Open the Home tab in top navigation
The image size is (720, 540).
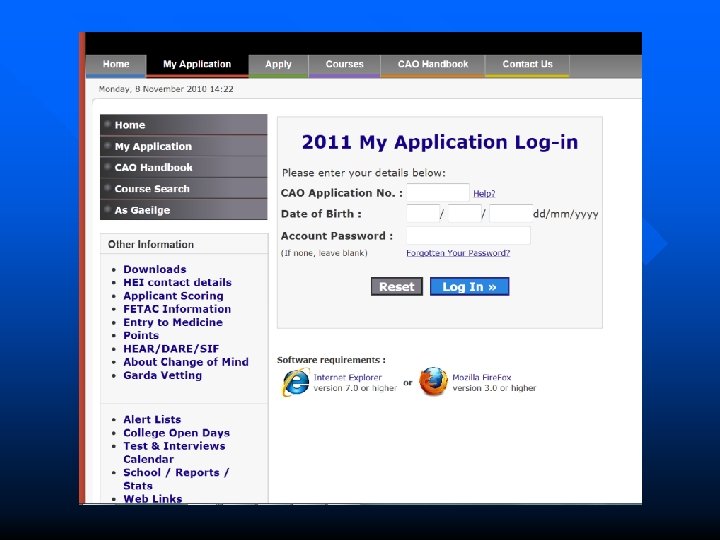tap(116, 65)
